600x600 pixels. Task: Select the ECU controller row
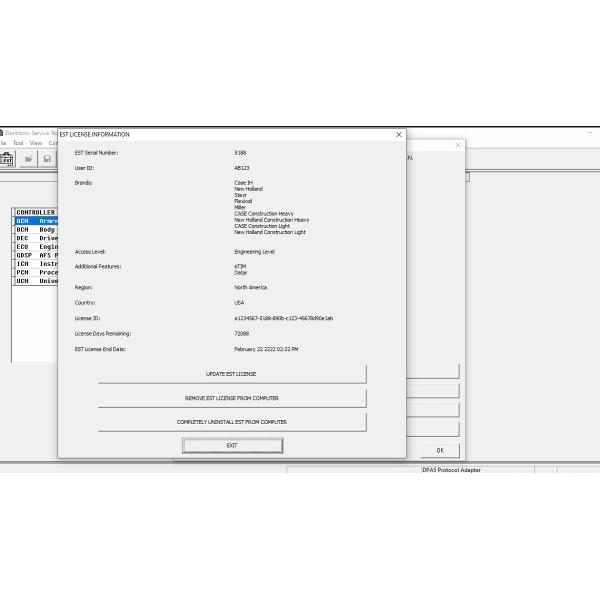35,247
